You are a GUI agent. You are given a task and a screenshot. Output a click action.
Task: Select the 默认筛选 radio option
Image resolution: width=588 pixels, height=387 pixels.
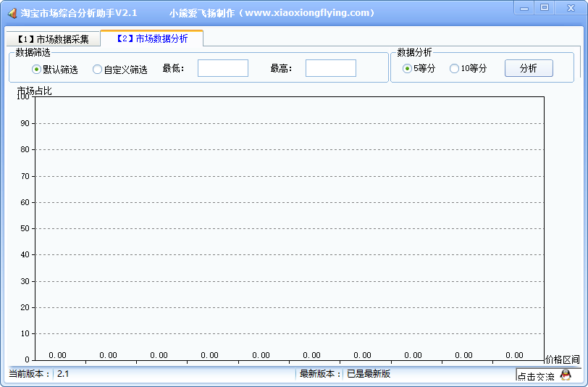[x=37, y=70]
